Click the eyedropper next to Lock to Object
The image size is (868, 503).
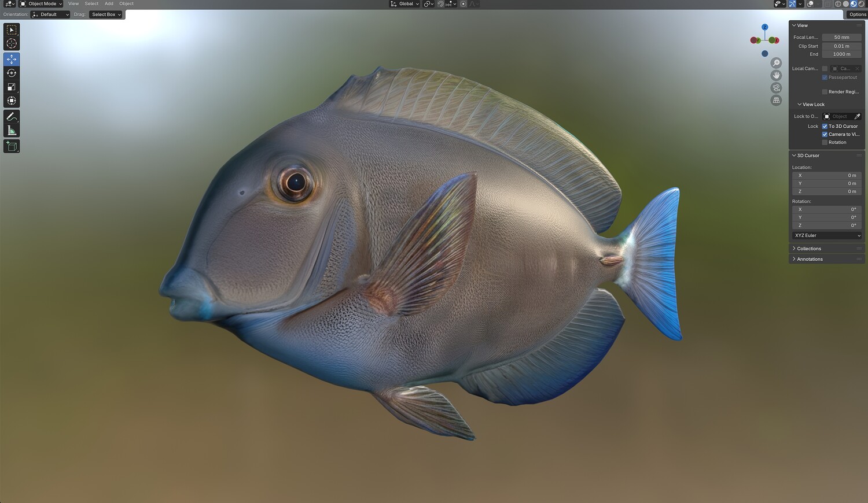pos(857,116)
